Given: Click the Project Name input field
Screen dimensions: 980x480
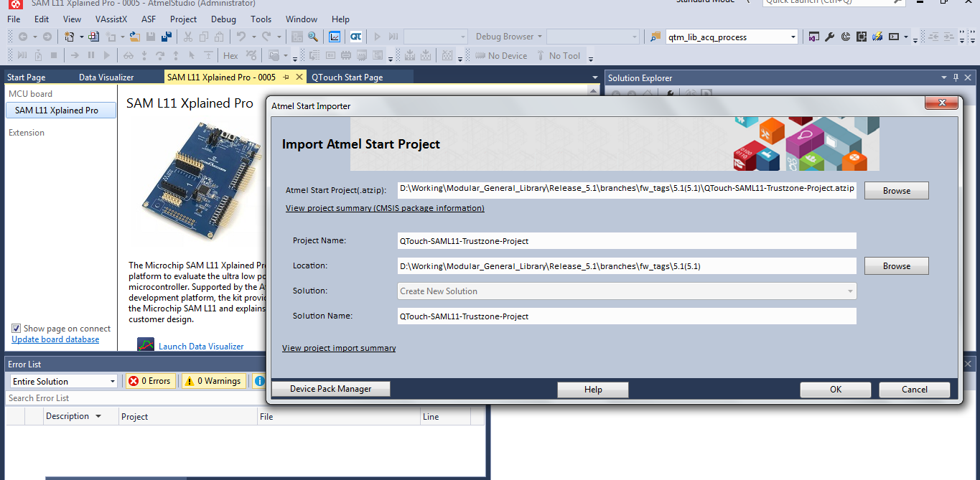Looking at the screenshot, I should tap(626, 241).
